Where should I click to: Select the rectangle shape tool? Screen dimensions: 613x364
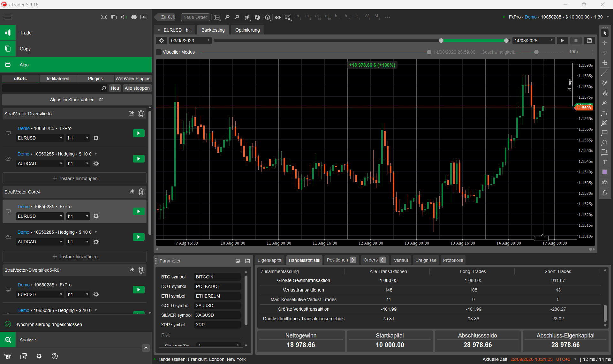[x=605, y=133]
